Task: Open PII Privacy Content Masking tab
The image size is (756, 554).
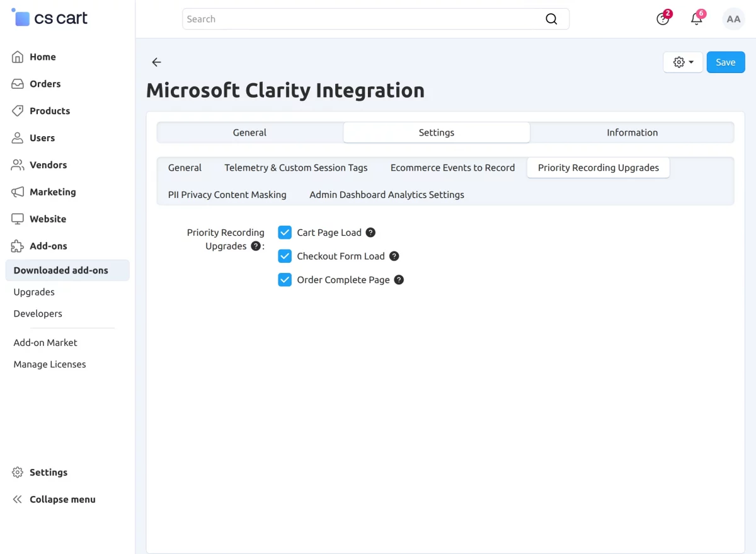Action: coord(227,195)
